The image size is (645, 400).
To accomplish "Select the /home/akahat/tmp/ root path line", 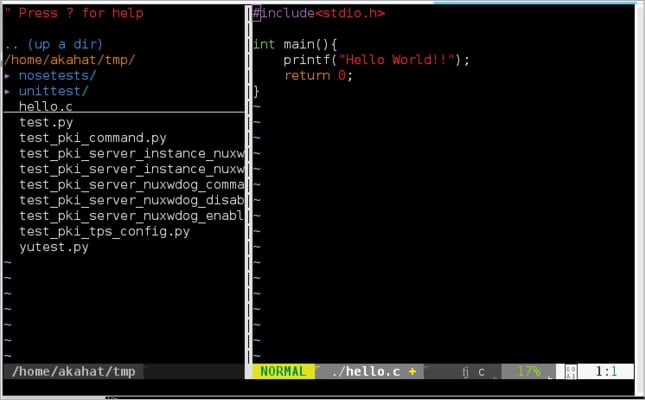I will coord(69,60).
